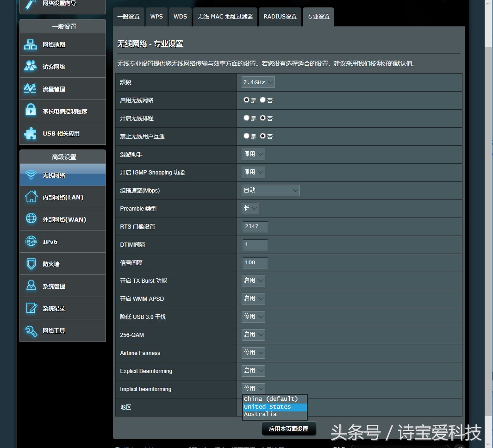Open 系统记录 system log
The image size is (493, 448).
click(62, 308)
